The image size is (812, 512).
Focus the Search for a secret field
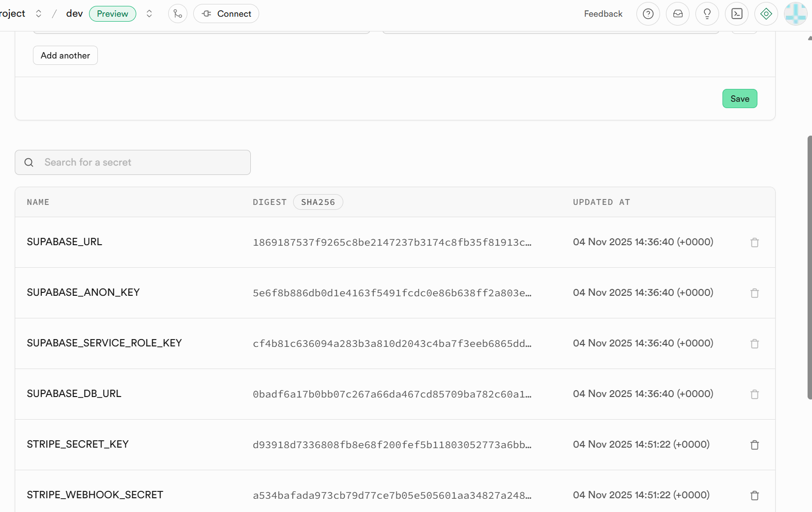coord(133,162)
